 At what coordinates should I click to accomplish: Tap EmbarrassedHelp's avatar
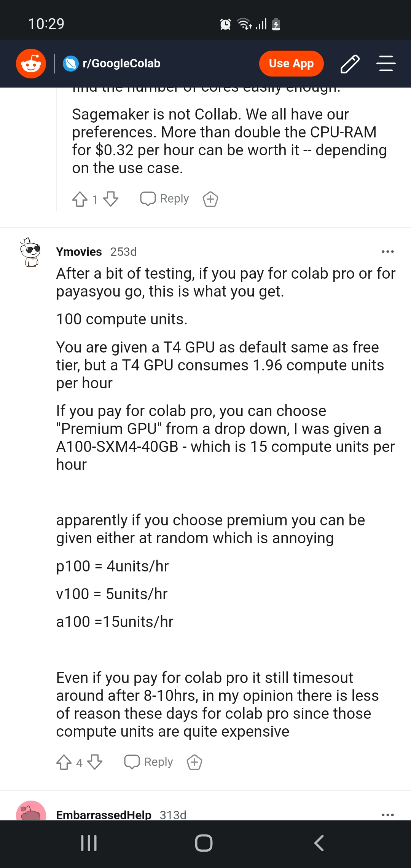point(30,815)
